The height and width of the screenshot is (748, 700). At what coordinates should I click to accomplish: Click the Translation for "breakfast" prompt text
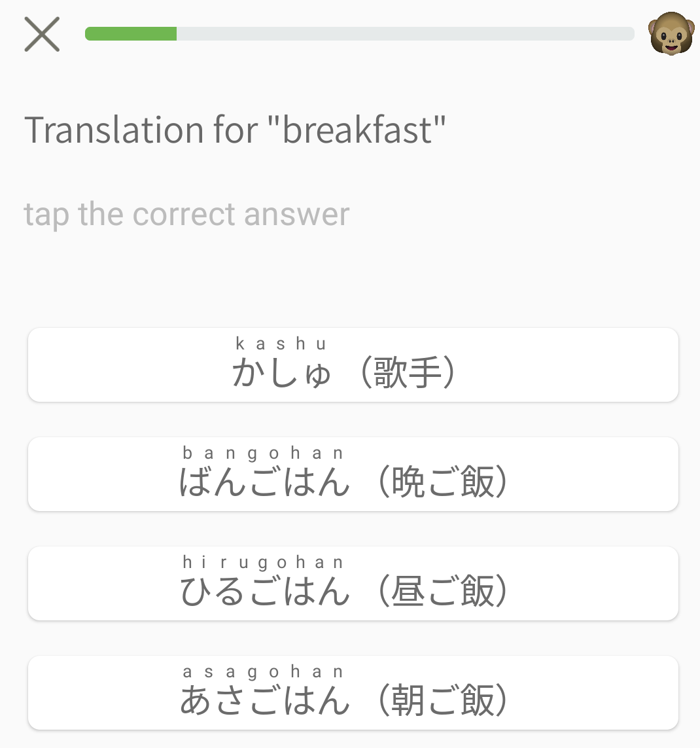235,130
